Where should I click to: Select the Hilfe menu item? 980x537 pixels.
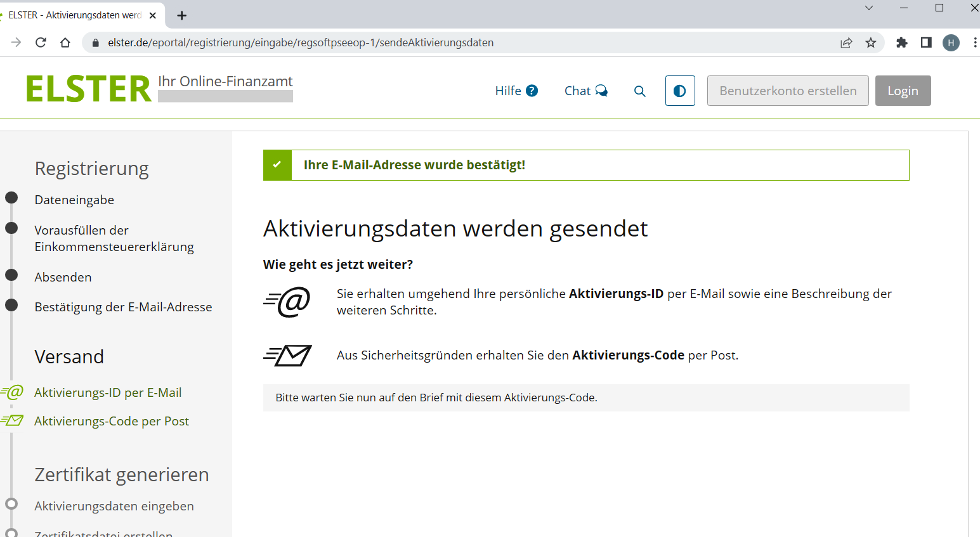click(x=507, y=90)
